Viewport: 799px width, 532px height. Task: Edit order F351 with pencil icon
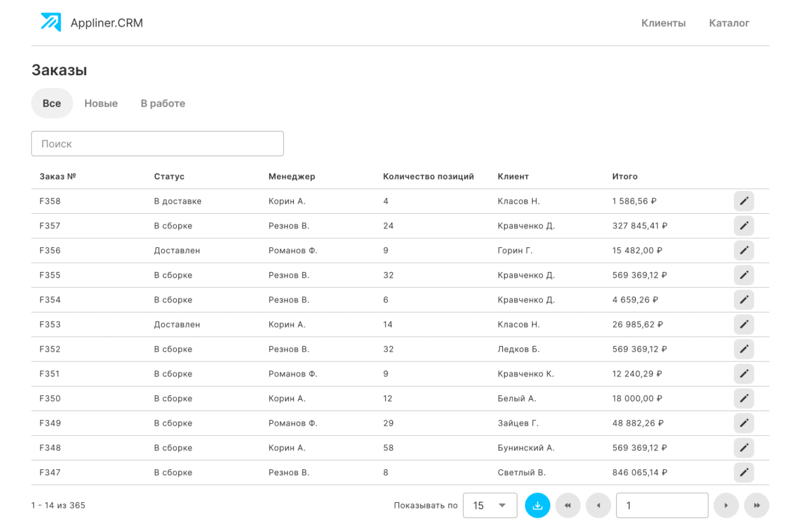pos(744,373)
